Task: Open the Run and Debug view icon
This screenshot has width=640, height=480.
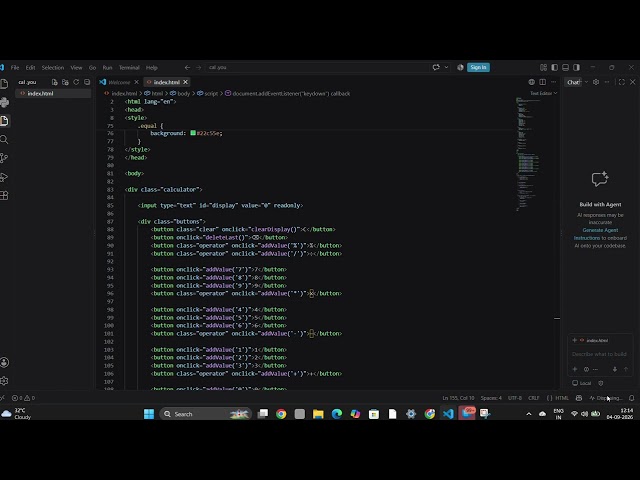Action: (x=4, y=177)
